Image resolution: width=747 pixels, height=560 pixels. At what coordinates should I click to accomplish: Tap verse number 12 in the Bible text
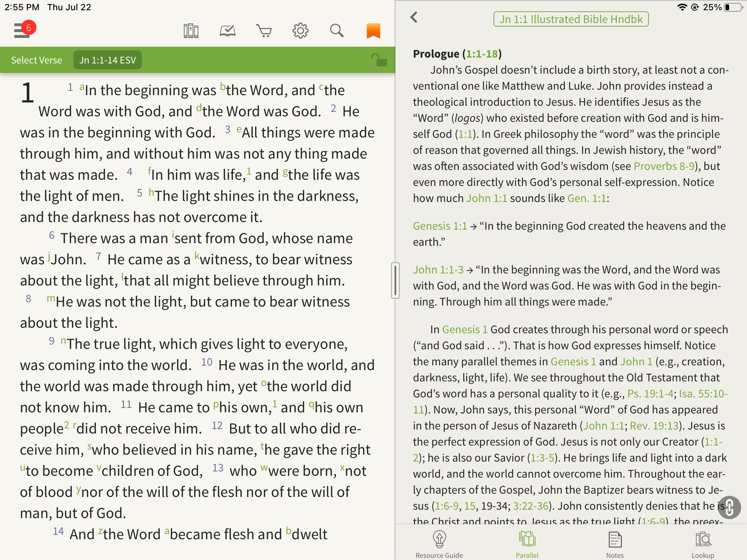point(217,426)
